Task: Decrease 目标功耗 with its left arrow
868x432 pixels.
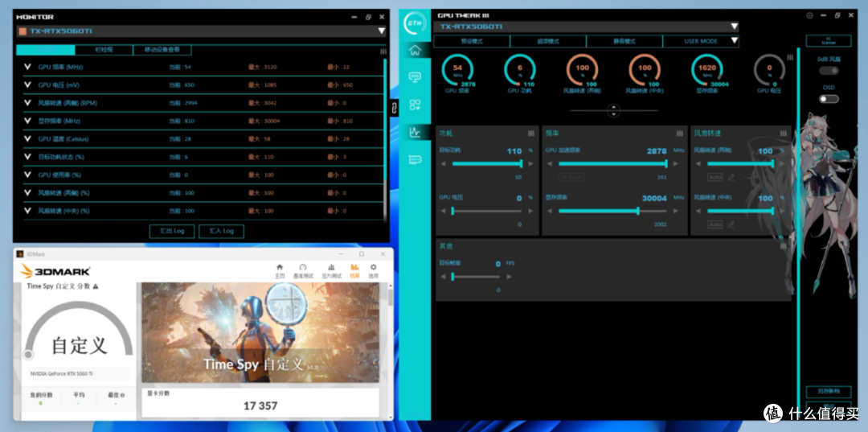Action: tap(443, 164)
